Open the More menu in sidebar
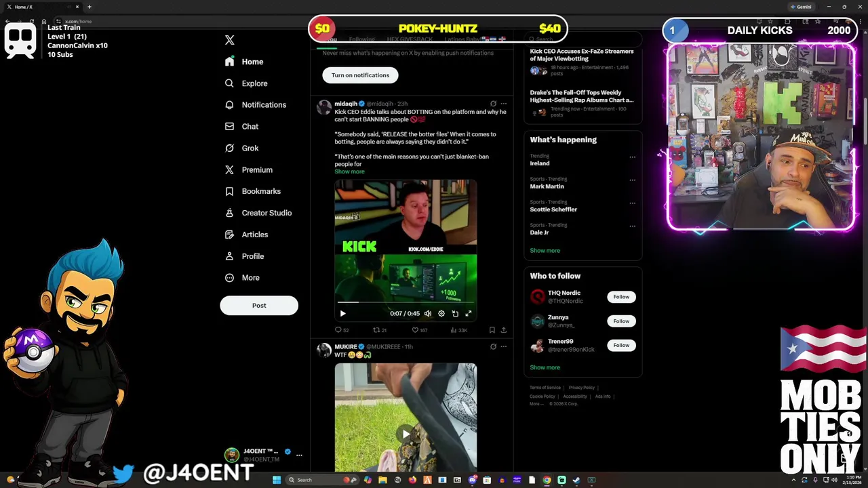The image size is (868, 488). (242, 278)
